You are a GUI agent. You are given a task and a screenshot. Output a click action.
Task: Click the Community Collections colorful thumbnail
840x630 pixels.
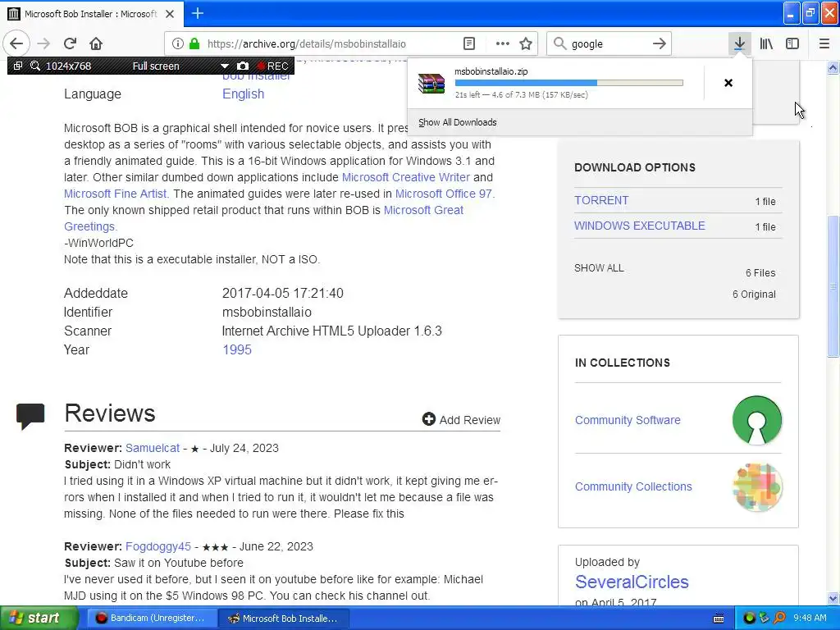tap(757, 486)
